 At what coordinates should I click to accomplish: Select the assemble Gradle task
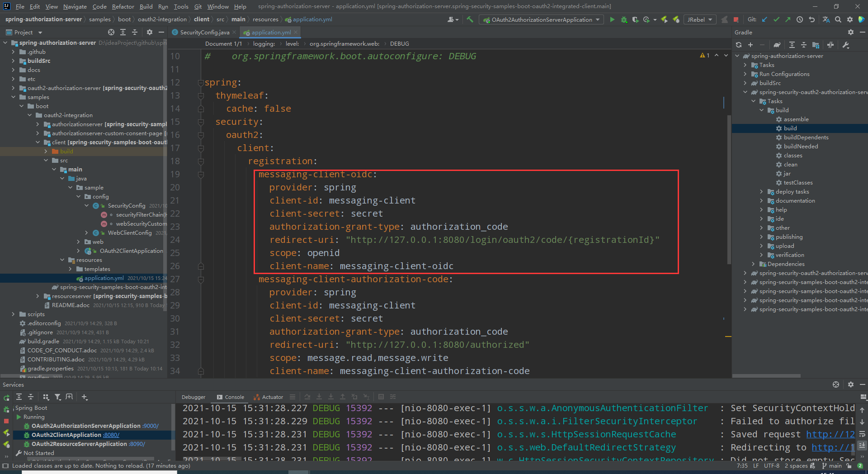click(796, 119)
